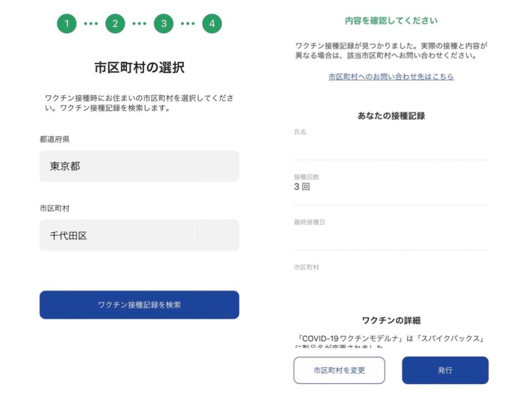Click the 市区町村の選択 heading
The width and height of the screenshot is (532, 399).
click(139, 68)
